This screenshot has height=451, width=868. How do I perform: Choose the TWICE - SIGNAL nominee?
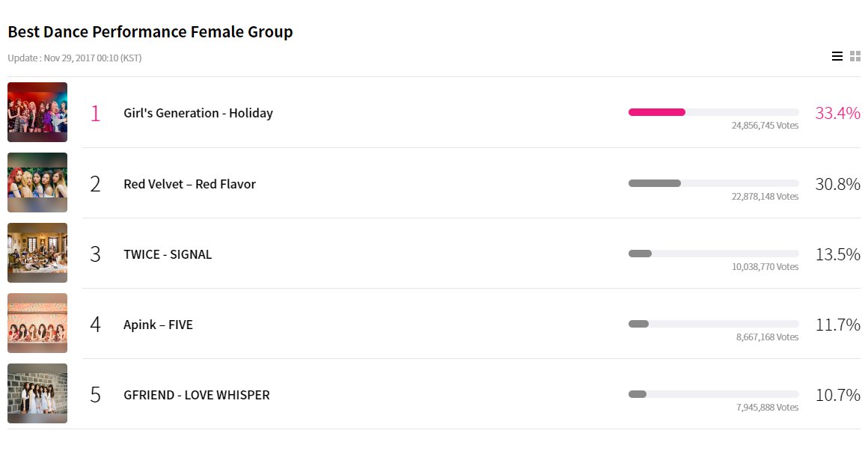(x=168, y=254)
